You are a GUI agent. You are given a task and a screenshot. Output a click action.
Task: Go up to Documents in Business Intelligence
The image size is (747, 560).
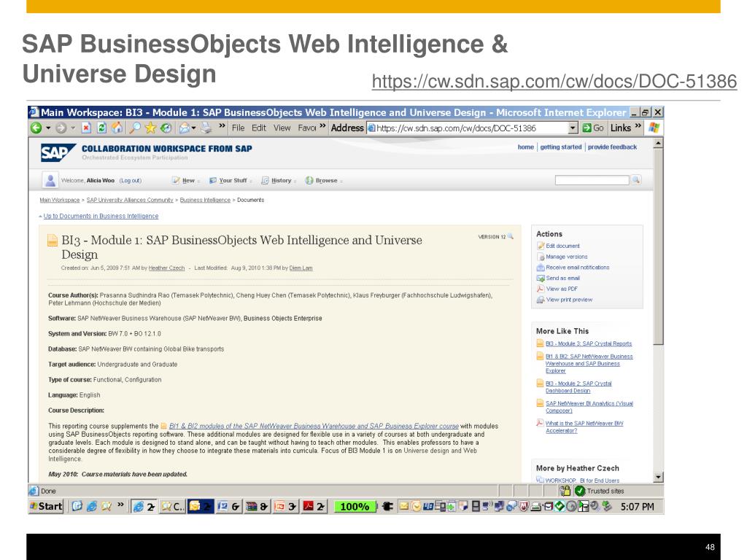pyautogui.click(x=101, y=216)
